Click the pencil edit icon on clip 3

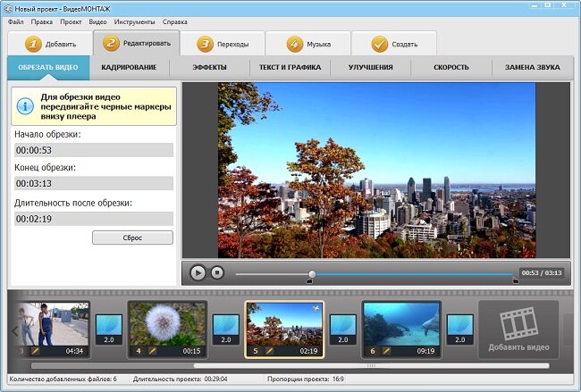[35, 351]
